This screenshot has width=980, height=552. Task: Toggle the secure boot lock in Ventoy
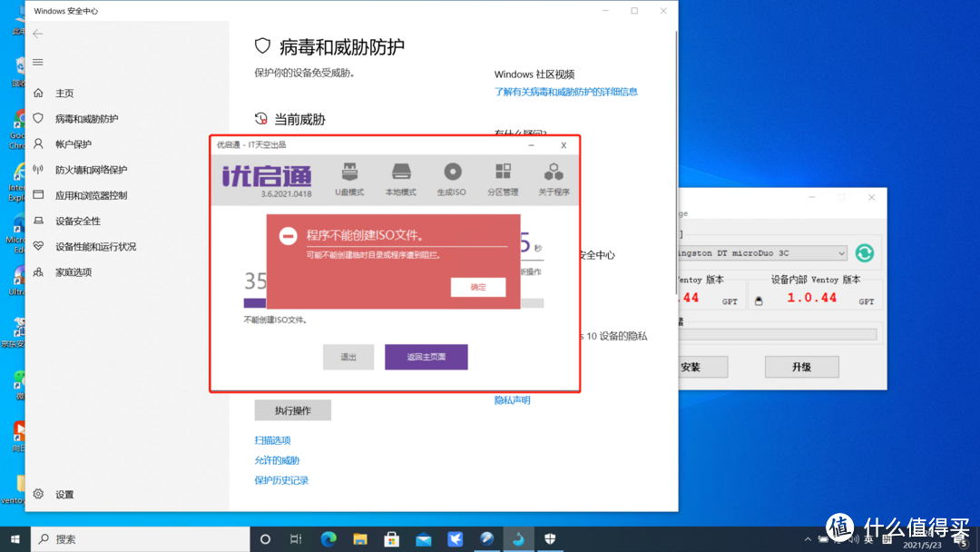759,298
